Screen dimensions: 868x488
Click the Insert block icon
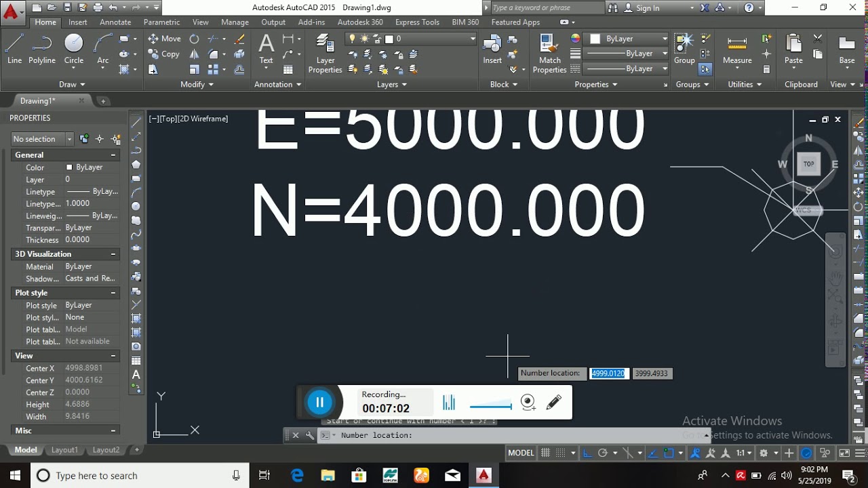tap(492, 49)
